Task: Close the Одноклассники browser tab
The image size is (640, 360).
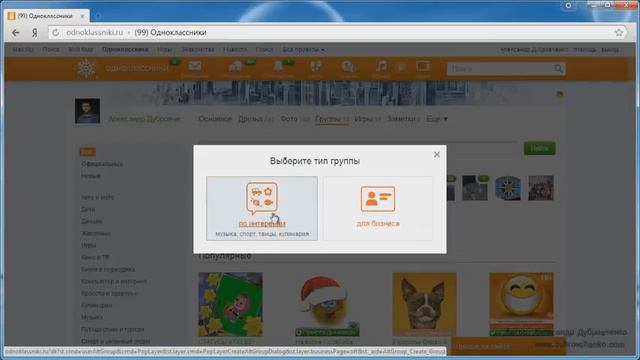Action: point(82,16)
